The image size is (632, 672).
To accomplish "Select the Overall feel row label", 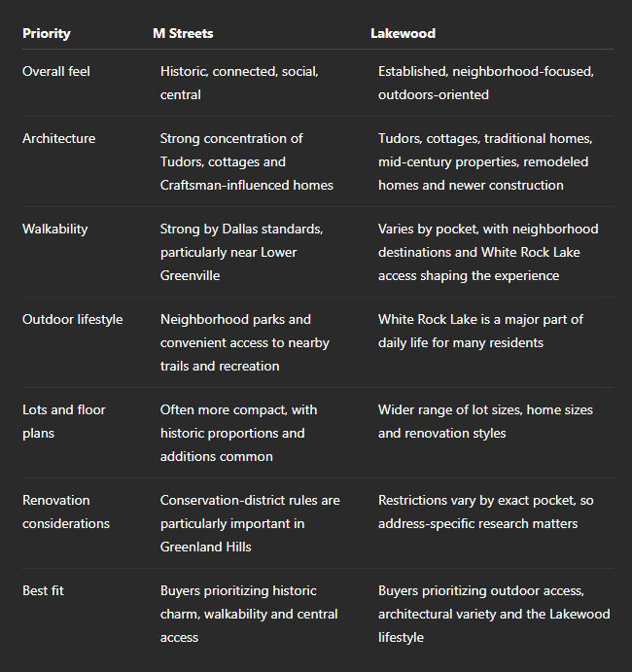I will (x=56, y=71).
